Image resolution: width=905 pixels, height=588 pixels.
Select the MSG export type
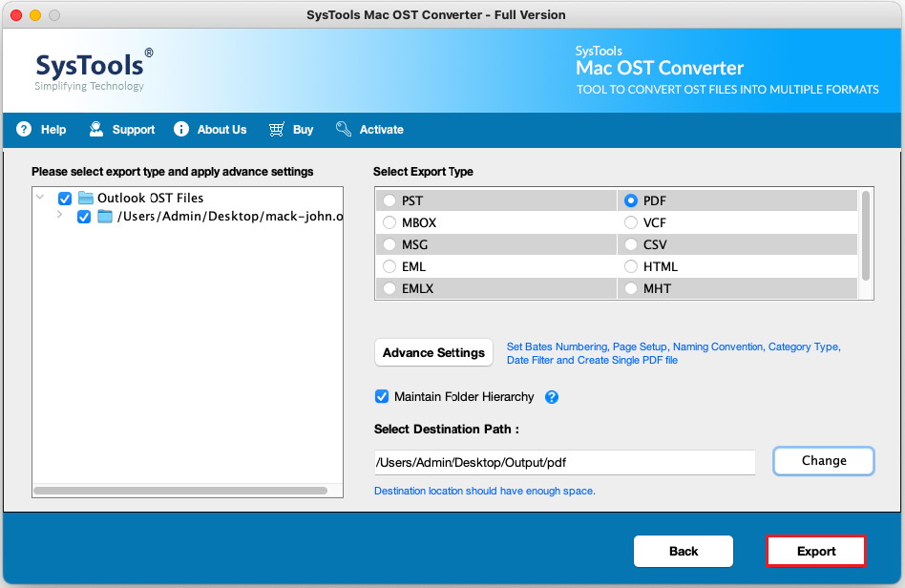click(389, 244)
